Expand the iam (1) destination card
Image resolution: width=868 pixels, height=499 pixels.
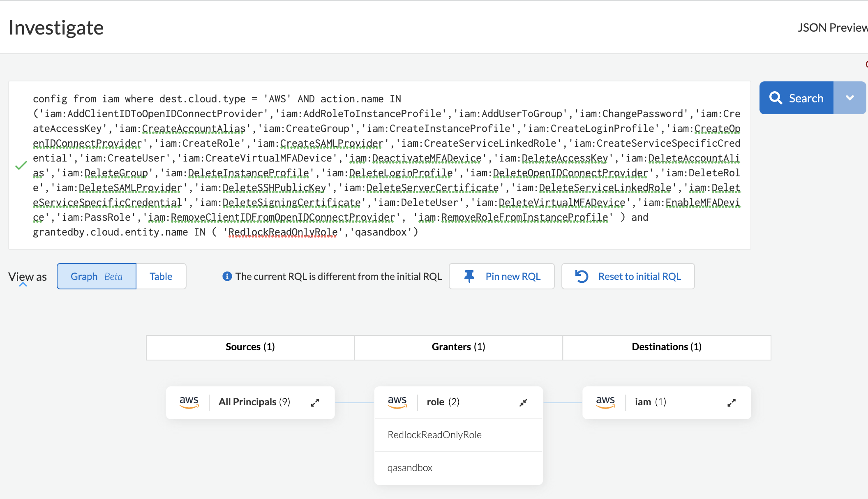[x=732, y=403]
